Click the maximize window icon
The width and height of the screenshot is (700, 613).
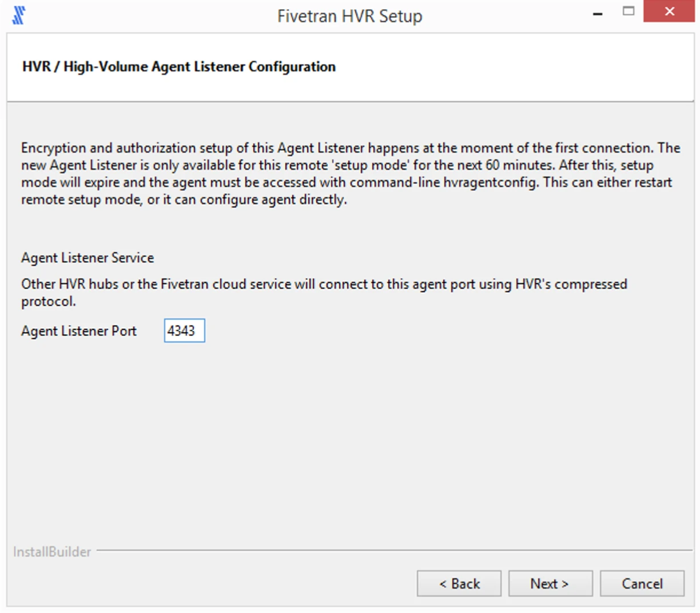[629, 10]
